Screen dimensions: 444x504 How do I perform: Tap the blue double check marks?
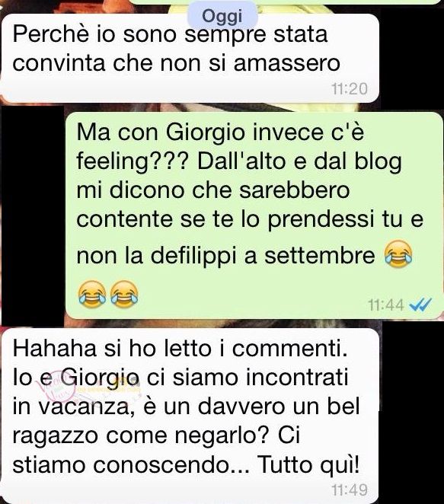coord(420,305)
